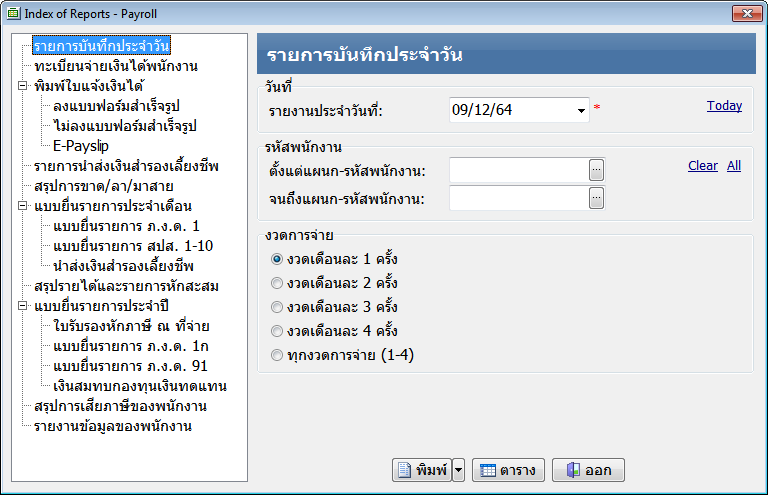Click the ตั้งแต่แผนก-รหัสพนักงาน input field
This screenshot has width=768, height=495.
coord(518,171)
